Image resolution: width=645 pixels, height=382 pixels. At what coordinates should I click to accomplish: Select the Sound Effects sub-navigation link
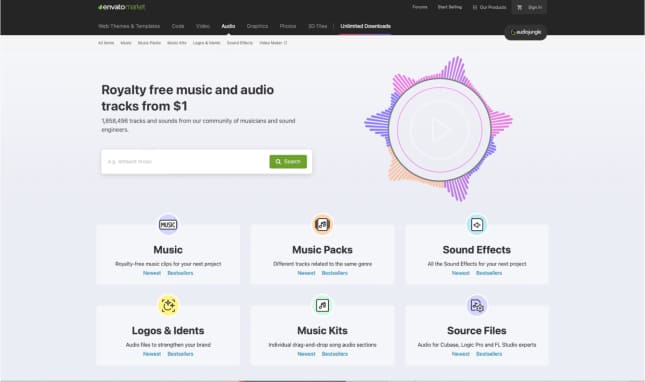240,43
